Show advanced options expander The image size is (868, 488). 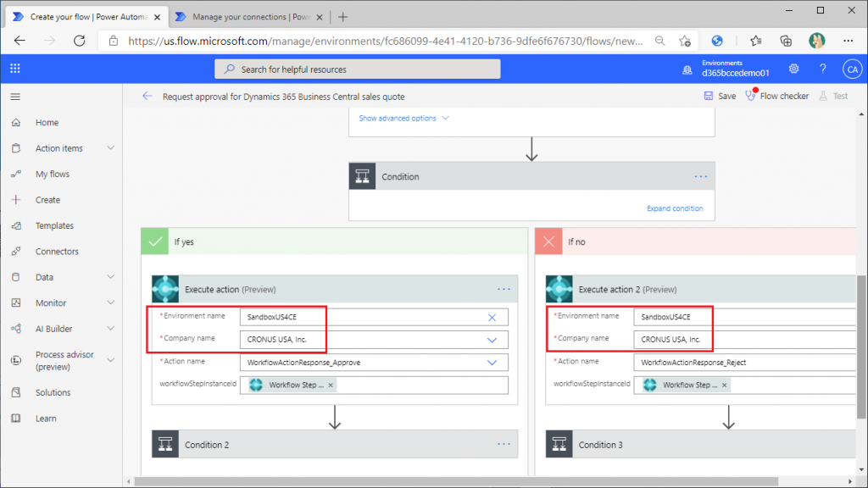click(x=404, y=119)
